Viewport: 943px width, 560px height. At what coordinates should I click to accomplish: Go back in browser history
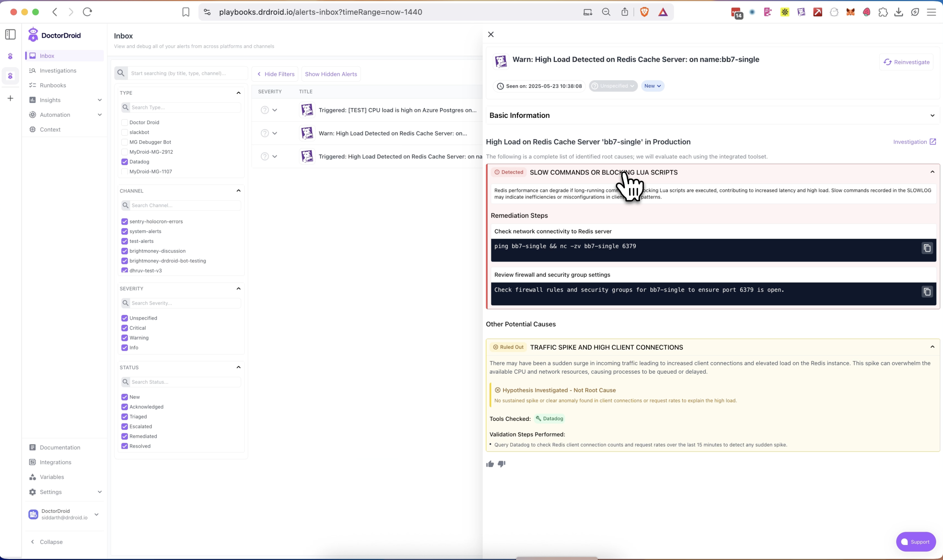[x=55, y=12]
